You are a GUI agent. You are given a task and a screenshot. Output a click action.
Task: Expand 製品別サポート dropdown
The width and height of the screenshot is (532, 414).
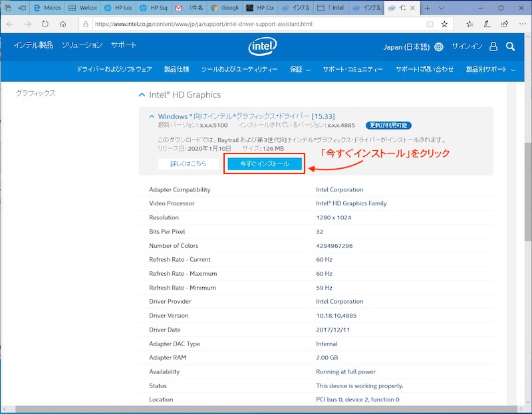point(491,70)
